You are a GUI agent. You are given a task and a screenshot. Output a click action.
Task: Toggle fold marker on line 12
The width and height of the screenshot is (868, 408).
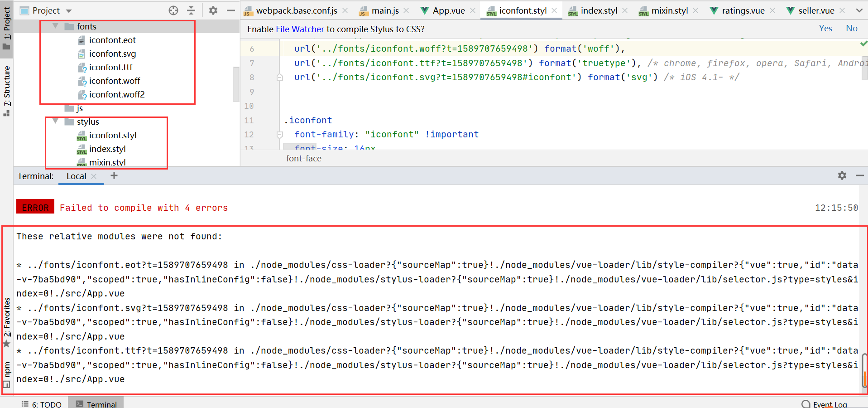[x=280, y=135]
